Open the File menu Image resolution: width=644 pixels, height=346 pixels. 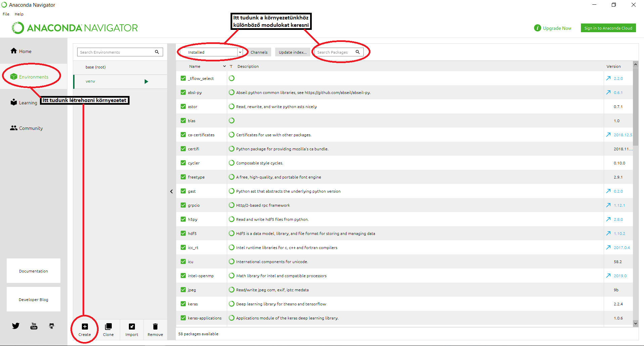6,14
